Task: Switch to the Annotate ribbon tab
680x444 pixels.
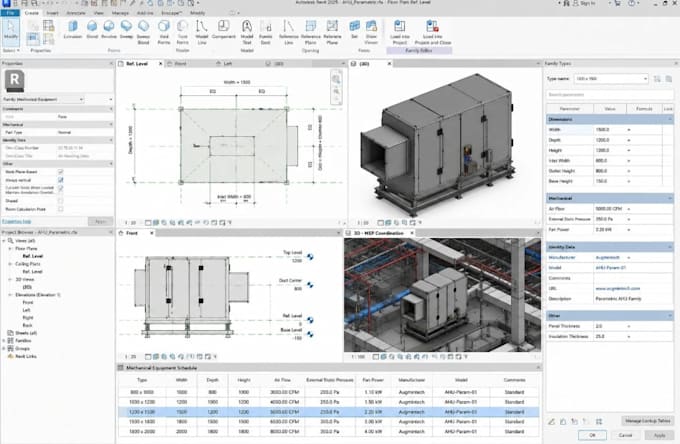Action: (x=76, y=13)
